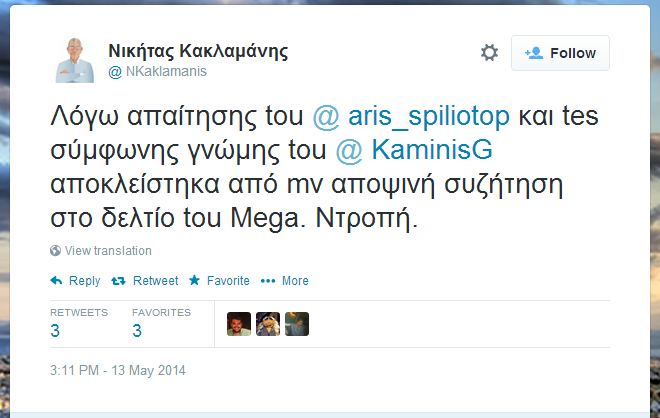Open the @aris_spiliotop mention

[411, 116]
